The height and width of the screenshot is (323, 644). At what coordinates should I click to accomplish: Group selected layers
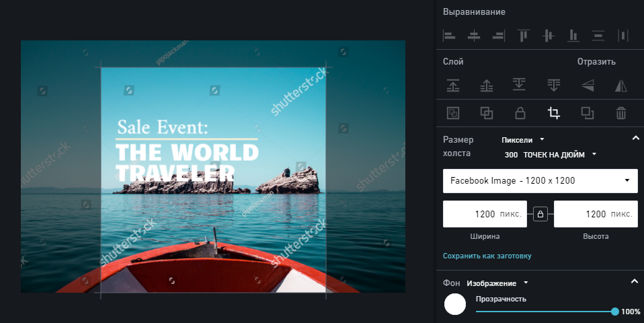(453, 113)
